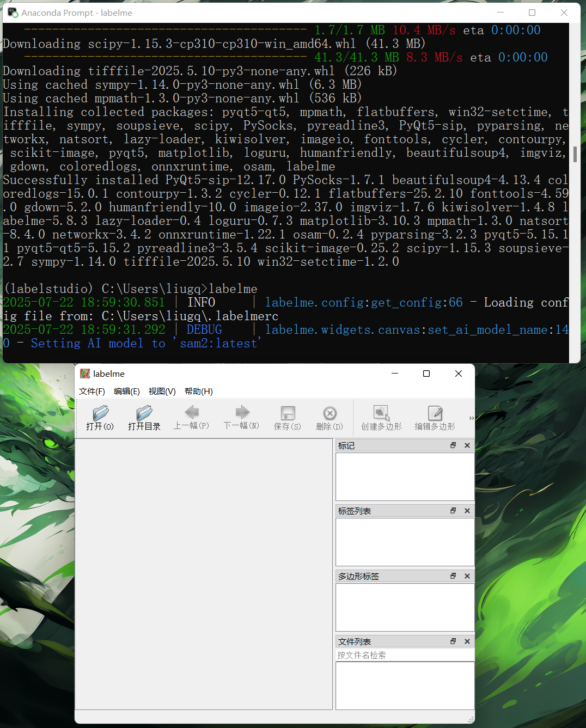Viewport: 586px width, 728px height.
Task: Click the 保存(S) save icon
Action: pyautogui.click(x=288, y=413)
